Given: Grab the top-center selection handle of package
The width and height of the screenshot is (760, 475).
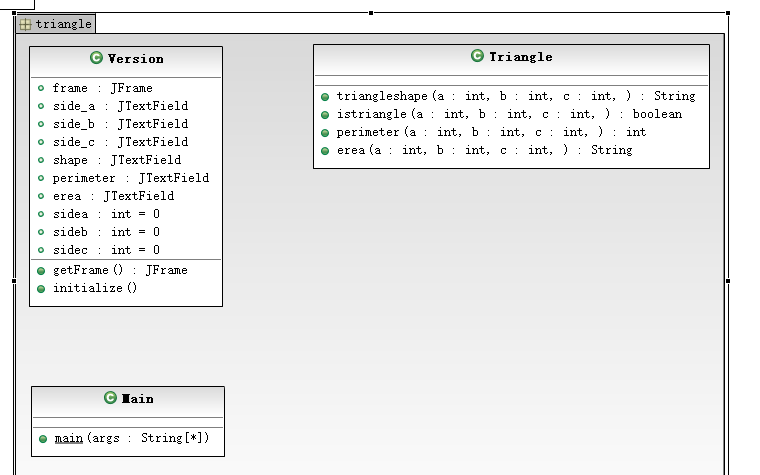Looking at the screenshot, I should pyautogui.click(x=371, y=13).
